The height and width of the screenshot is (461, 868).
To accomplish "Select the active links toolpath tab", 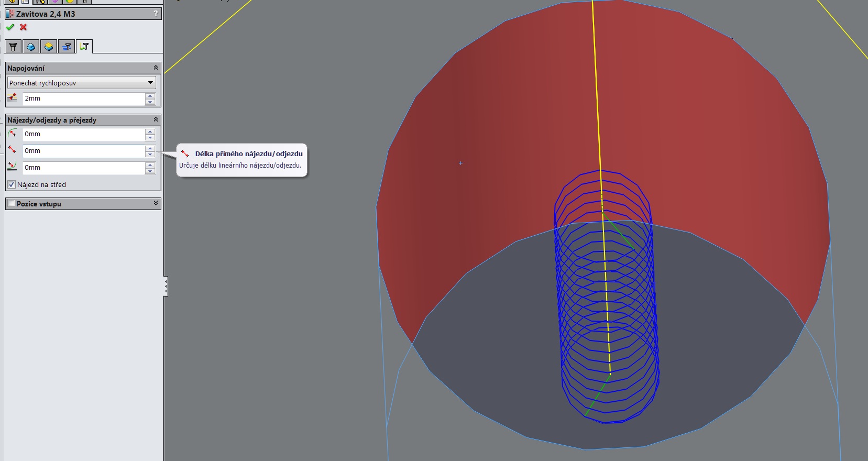I will pos(84,47).
